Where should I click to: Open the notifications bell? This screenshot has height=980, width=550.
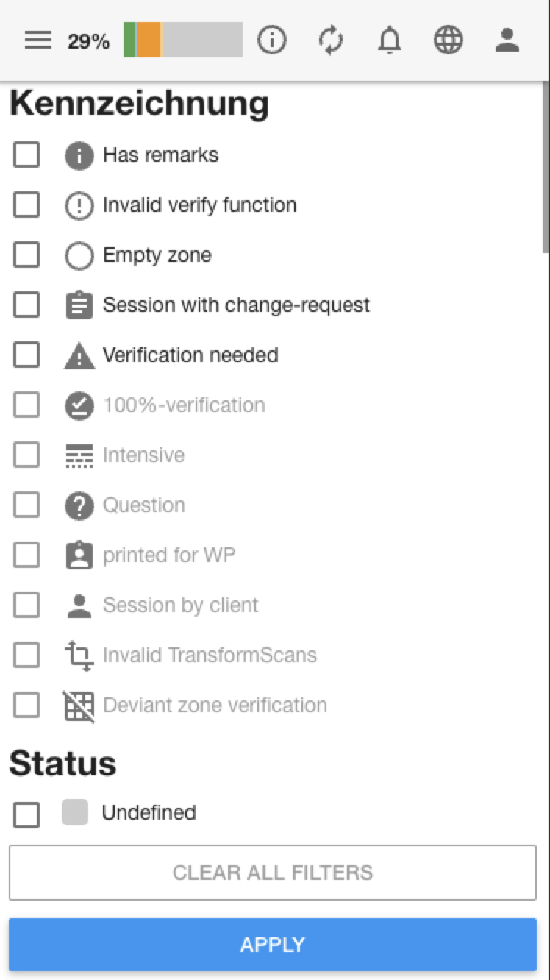pyautogui.click(x=390, y=40)
